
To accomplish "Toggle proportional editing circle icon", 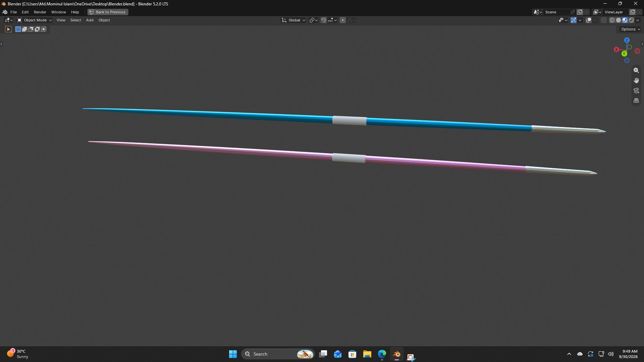I will [343, 20].
